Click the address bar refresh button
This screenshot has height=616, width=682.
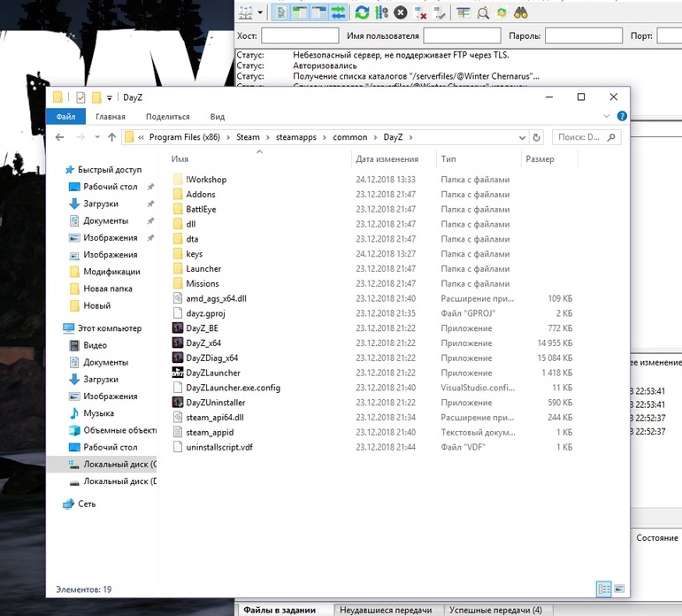pyautogui.click(x=536, y=137)
